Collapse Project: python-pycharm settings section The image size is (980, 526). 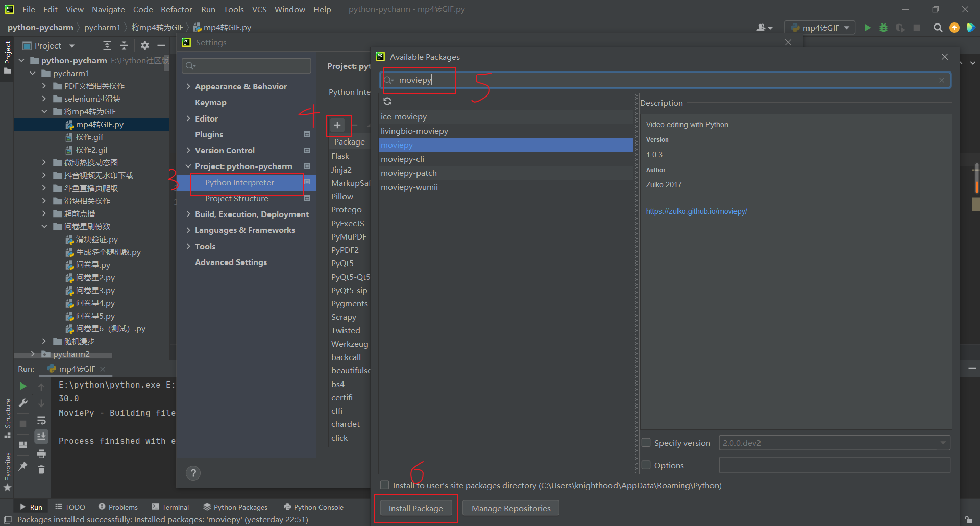[188, 166]
